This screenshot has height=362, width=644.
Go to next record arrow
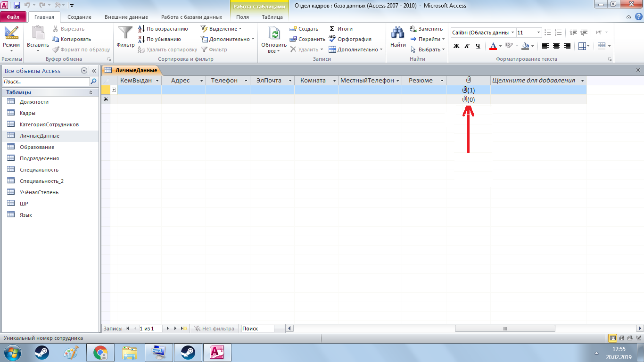[168, 329]
